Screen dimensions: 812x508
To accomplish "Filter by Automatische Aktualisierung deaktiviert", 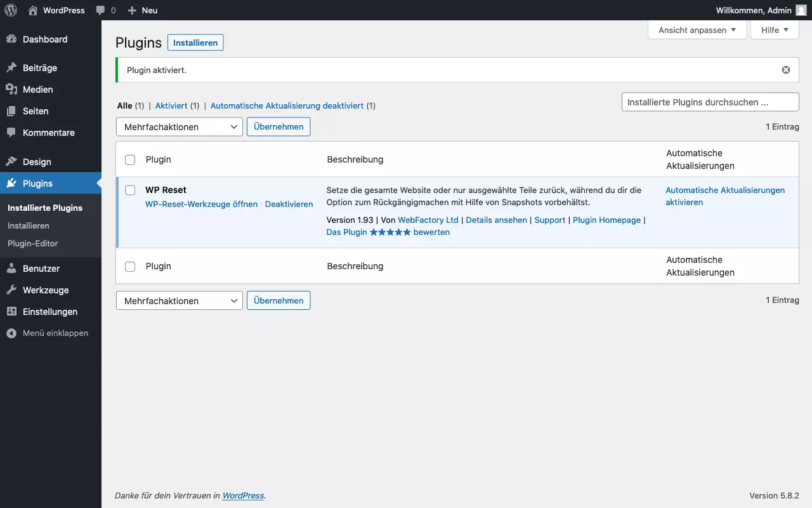I will pos(287,106).
